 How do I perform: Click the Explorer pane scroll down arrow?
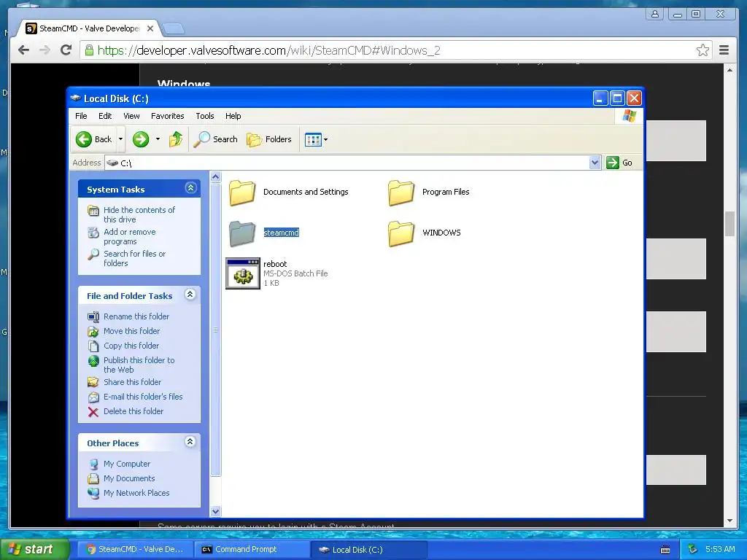(x=215, y=511)
